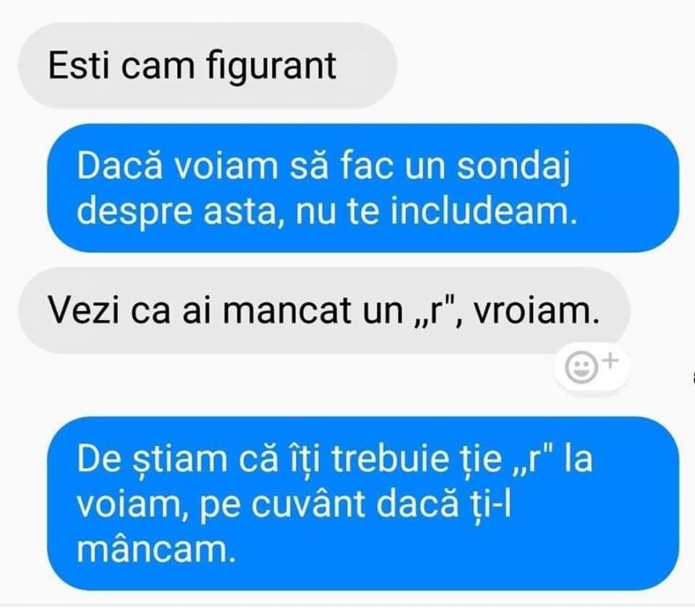Screen dimensions: 695x616
Task: Click the word 'Dacă' starting second message
Action: (120, 166)
